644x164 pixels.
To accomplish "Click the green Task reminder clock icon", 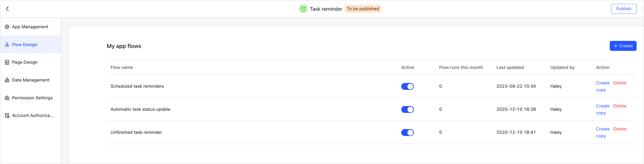I will (303, 9).
